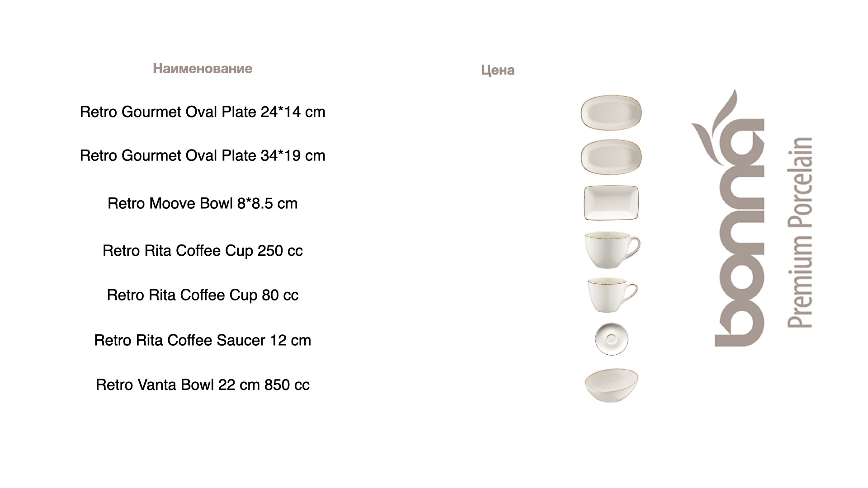Screen dimensions: 868x488
Task: Click the large oval plate 34*19 image
Action: pyautogui.click(x=611, y=156)
